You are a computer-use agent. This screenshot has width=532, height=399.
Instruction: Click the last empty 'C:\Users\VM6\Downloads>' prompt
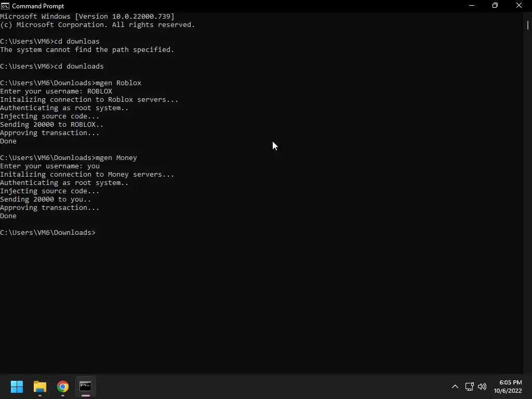pyautogui.click(x=48, y=233)
